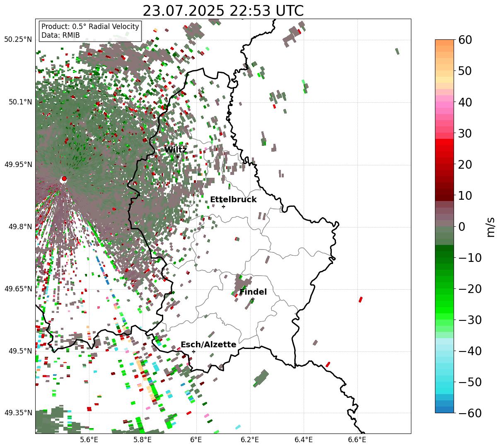The height and width of the screenshot is (448, 500).
Task: Click the cross marker below Ettelbruck label
Action: click(x=223, y=206)
